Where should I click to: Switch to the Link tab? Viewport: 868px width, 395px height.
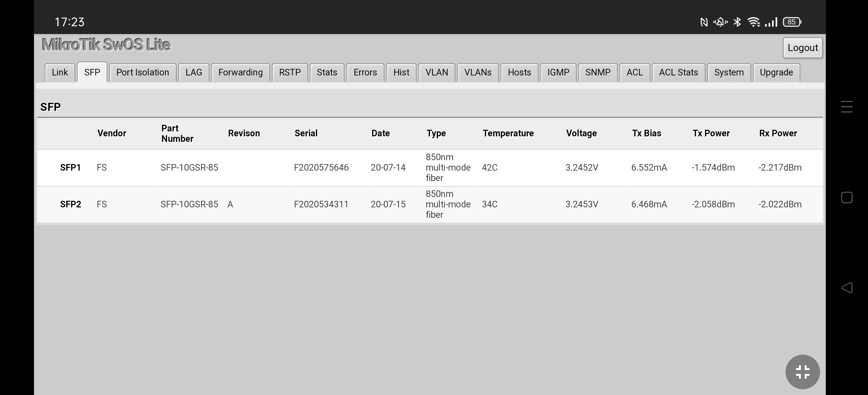tap(60, 72)
